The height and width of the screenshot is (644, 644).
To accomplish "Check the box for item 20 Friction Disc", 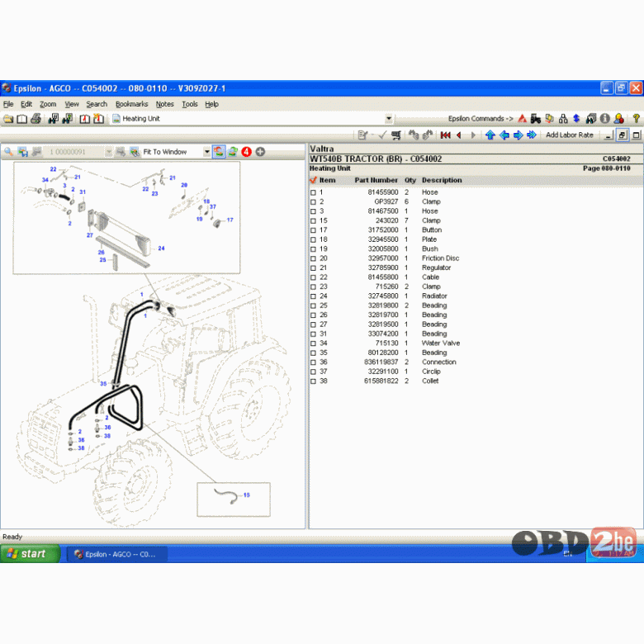I will (314, 258).
